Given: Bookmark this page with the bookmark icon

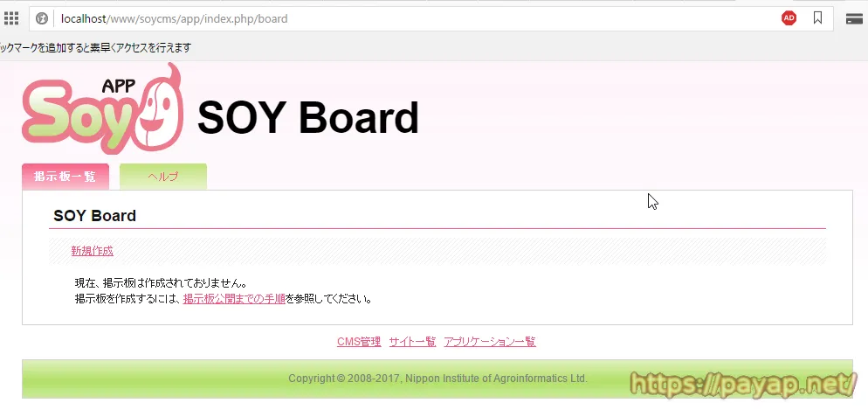Looking at the screenshot, I should pyautogui.click(x=817, y=18).
